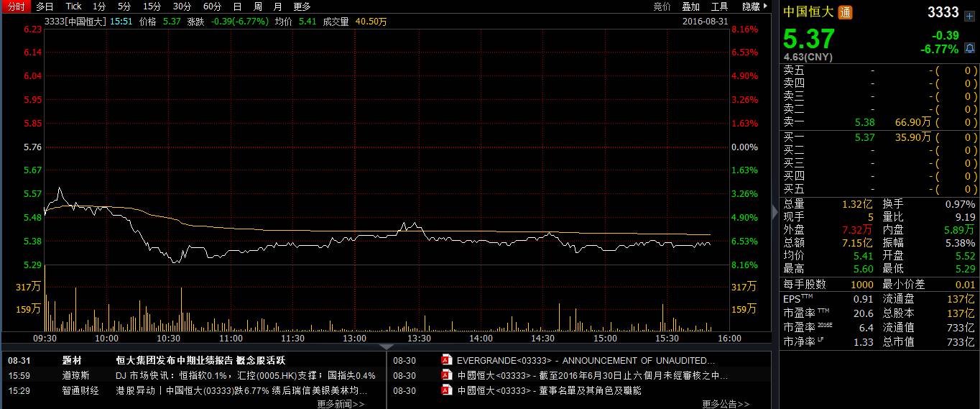The image size is (980, 409).
Task: Expand the 隐藏 hide menu arrow
Action: (x=766, y=6)
